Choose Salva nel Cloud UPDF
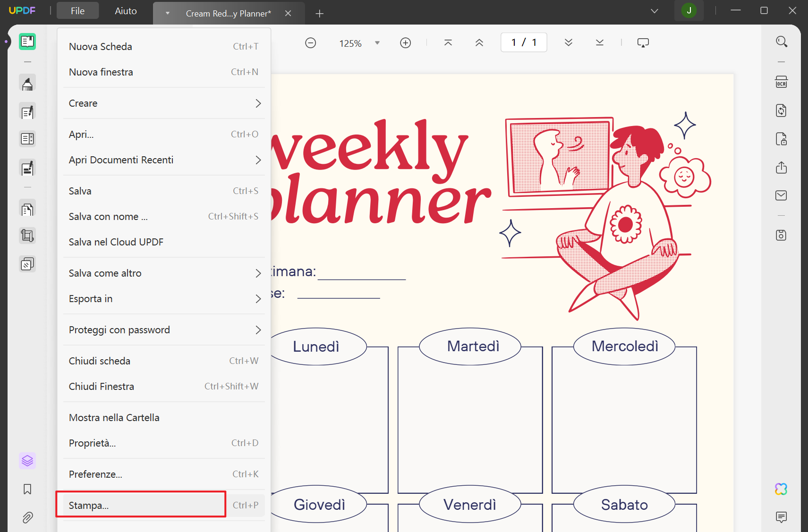This screenshot has width=808, height=532. tap(164, 242)
